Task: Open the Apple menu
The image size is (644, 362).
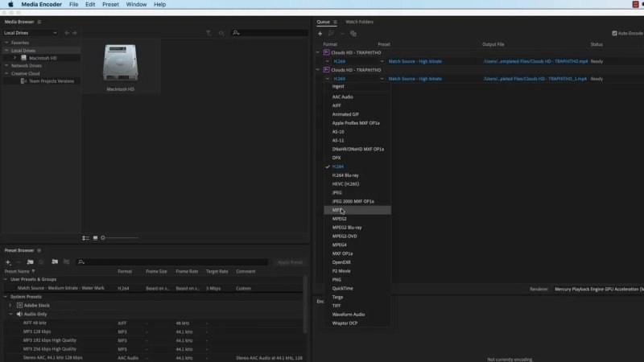Action: [10, 5]
